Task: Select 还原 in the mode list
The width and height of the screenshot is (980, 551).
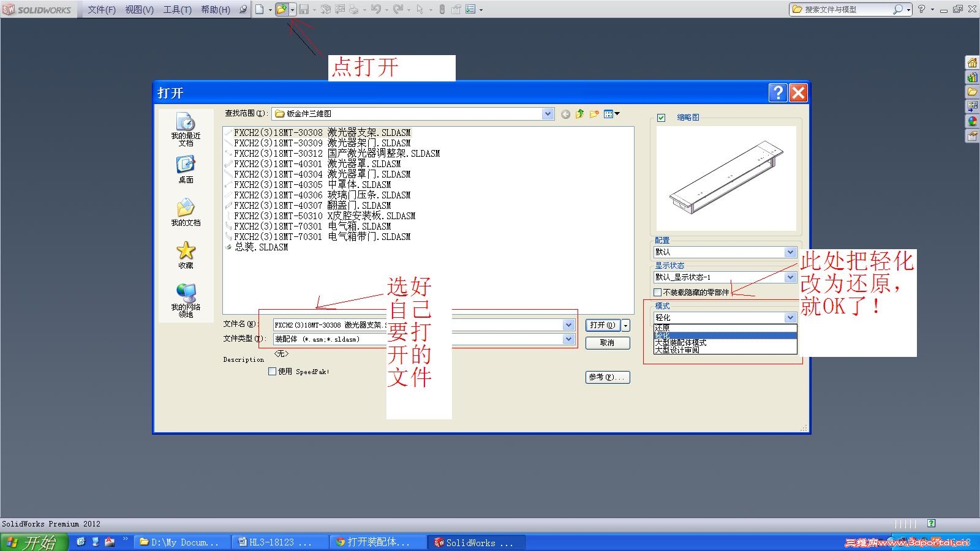Action: click(725, 328)
